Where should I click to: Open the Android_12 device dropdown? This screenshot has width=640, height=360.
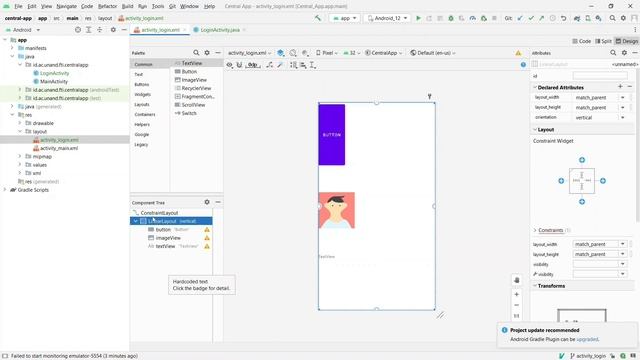coord(387,18)
